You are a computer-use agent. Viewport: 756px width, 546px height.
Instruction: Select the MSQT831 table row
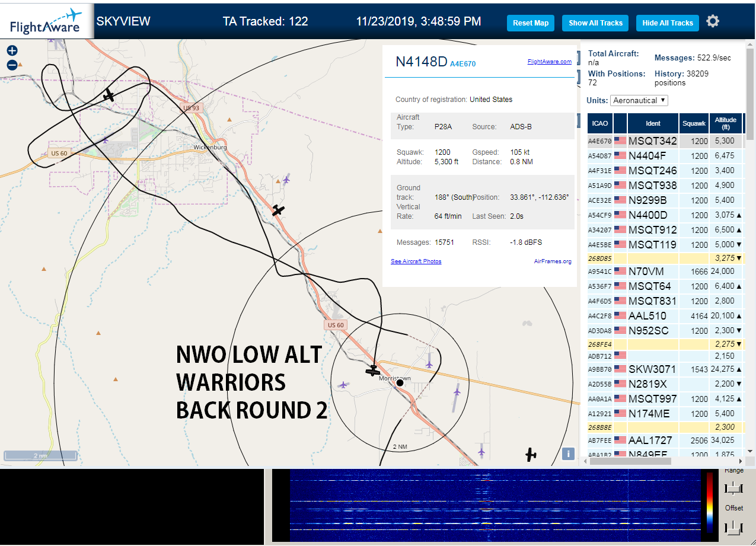click(665, 301)
